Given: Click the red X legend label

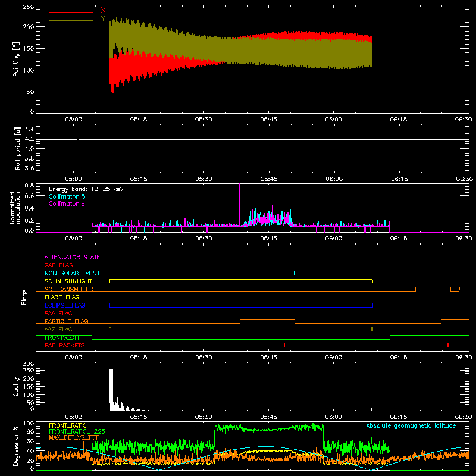Looking at the screenshot, I should (103, 11).
